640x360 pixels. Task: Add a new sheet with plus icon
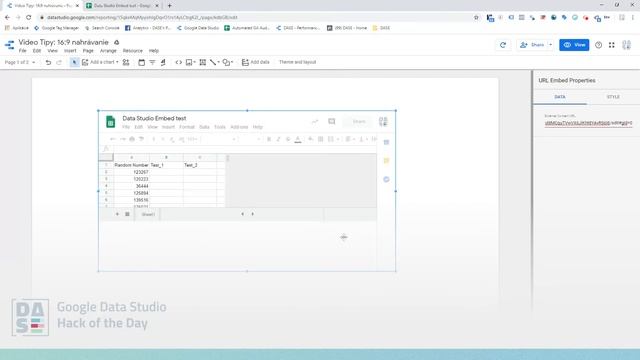point(117,214)
